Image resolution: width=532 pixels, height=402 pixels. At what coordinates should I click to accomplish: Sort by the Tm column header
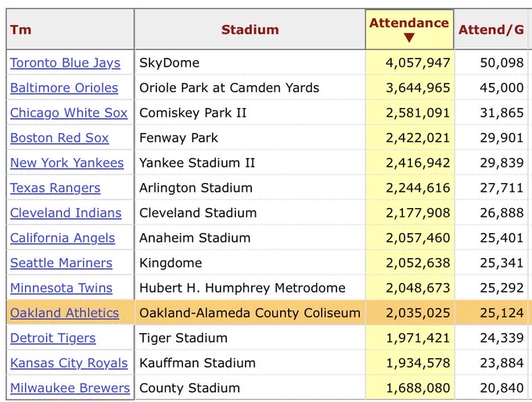click(x=20, y=30)
